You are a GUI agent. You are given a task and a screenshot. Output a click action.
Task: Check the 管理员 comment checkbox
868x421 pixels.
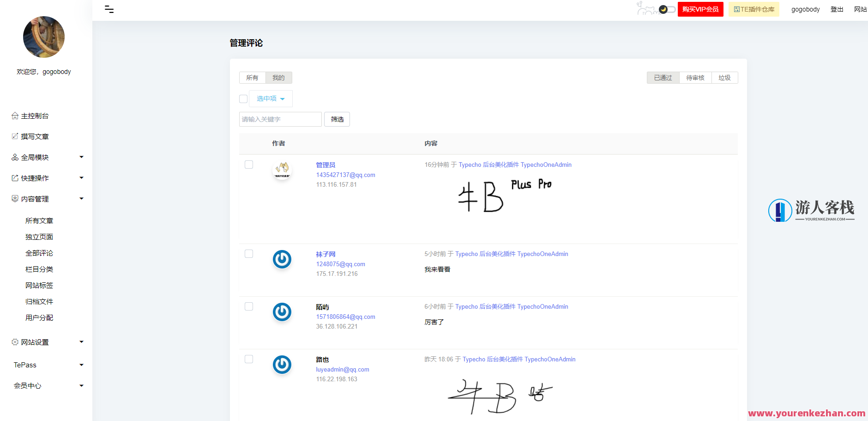pyautogui.click(x=249, y=164)
